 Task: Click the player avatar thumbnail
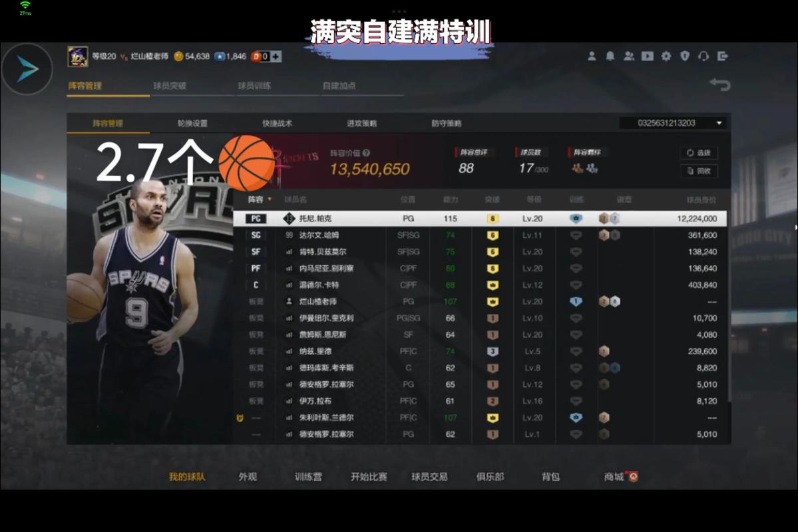click(x=78, y=57)
